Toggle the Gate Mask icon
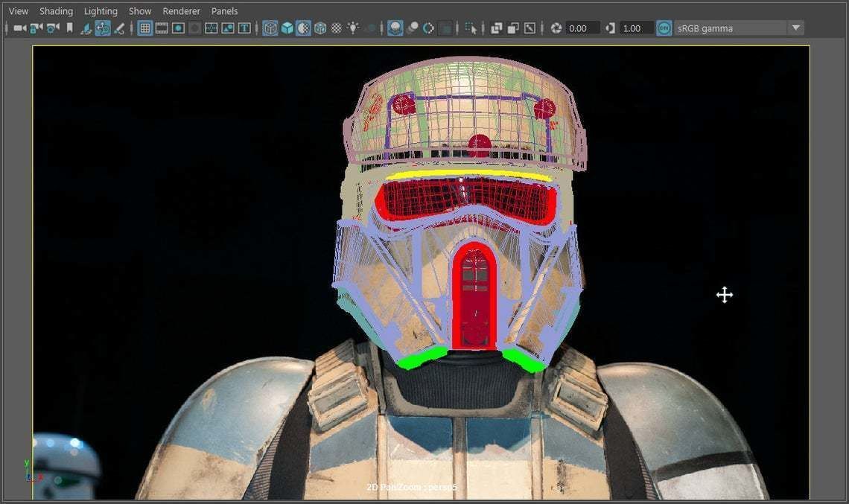Screen dimensions: 849x504 (195, 28)
